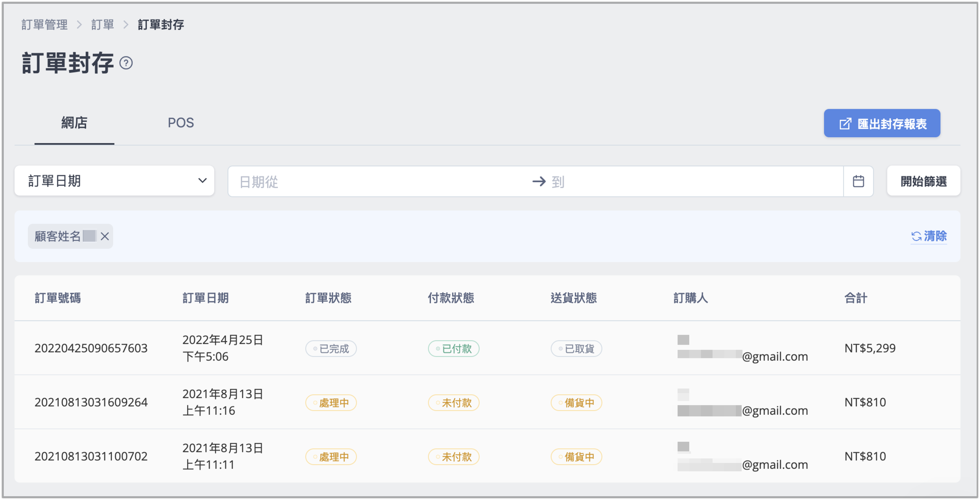Screen dimensions: 980x500
Task: Click 未付款 badge for order 20210813031100702
Action: [453, 456]
